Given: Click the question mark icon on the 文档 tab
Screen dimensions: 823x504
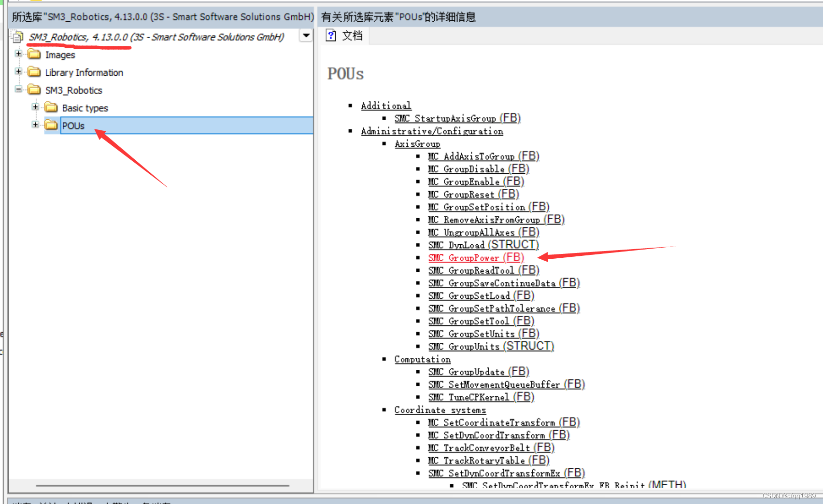Looking at the screenshot, I should point(330,35).
